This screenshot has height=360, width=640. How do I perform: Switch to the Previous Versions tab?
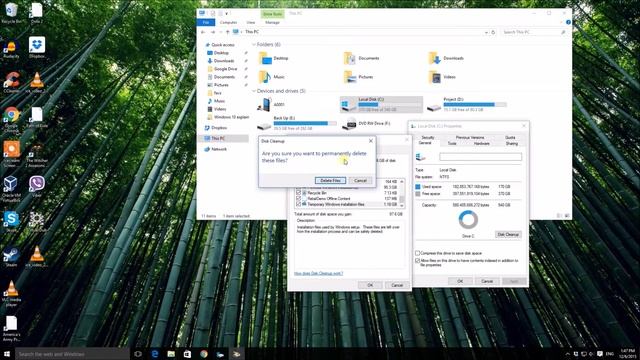click(x=470, y=138)
